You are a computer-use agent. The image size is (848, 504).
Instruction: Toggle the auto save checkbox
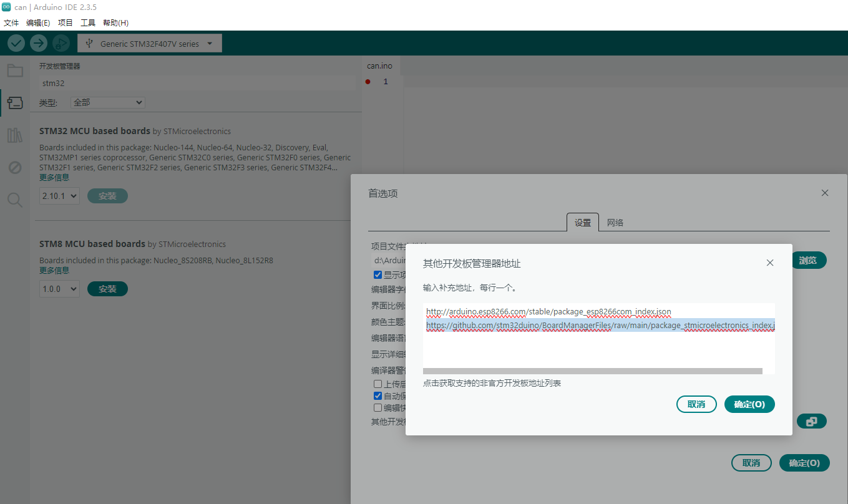(x=378, y=396)
